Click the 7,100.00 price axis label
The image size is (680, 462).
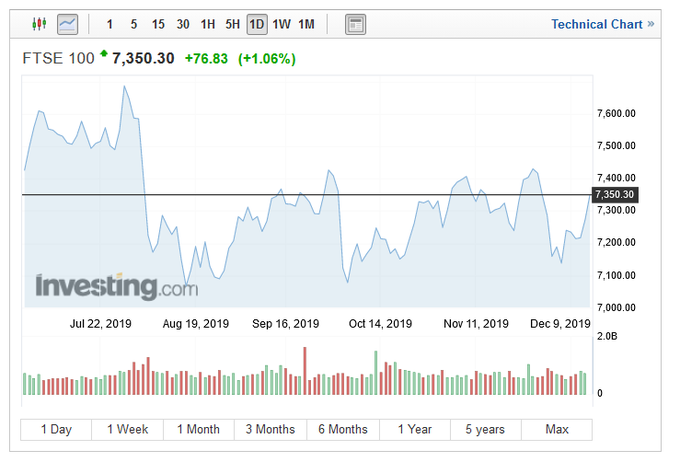point(616,275)
